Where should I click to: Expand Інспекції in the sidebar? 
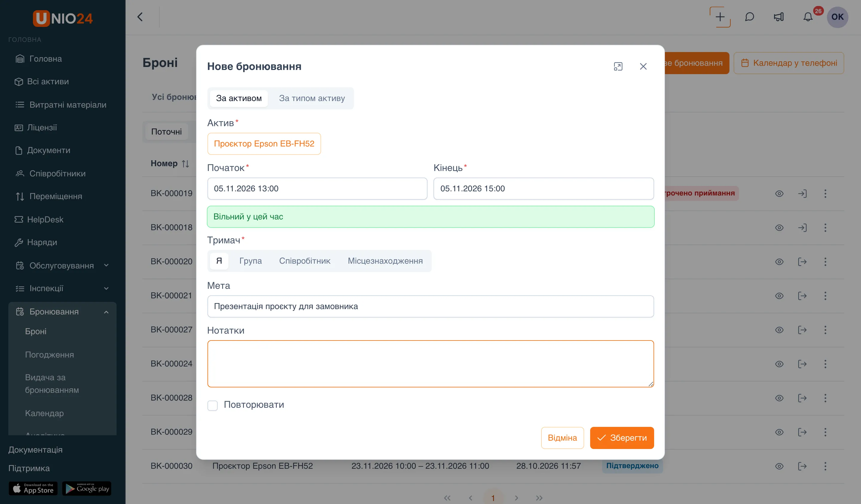(63, 288)
